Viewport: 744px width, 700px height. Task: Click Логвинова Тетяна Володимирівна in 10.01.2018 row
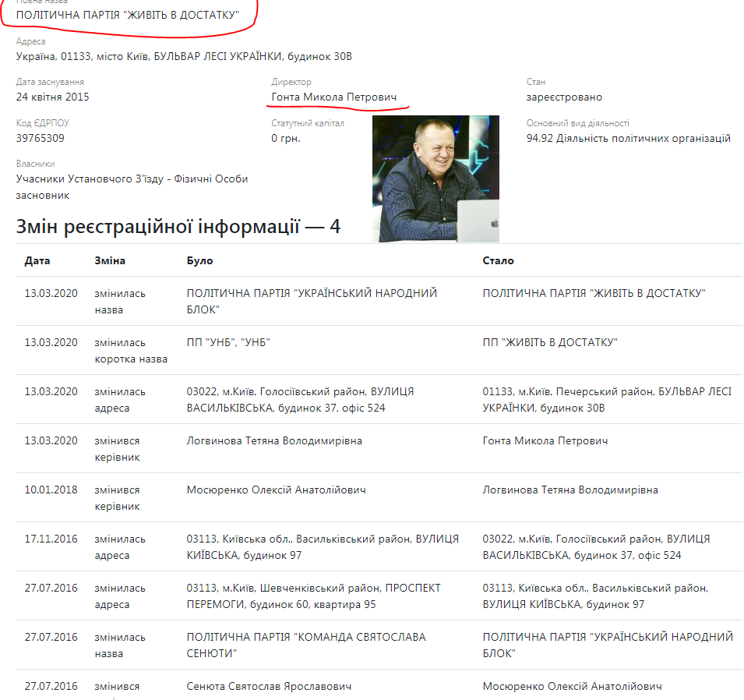coord(570,490)
